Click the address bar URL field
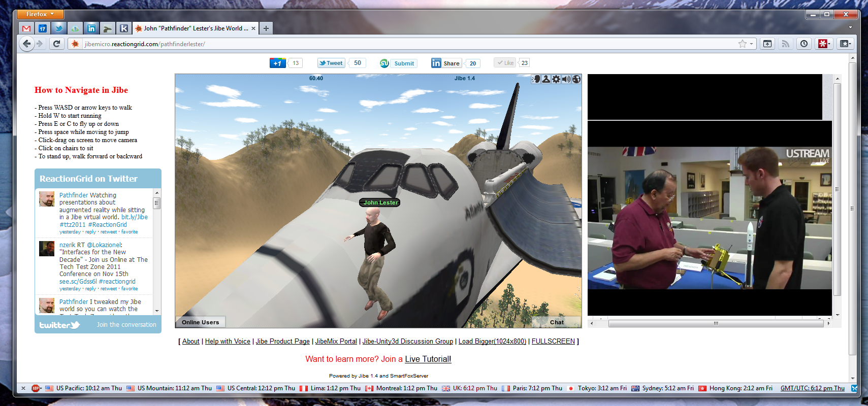This screenshot has height=406, width=868. click(x=406, y=44)
